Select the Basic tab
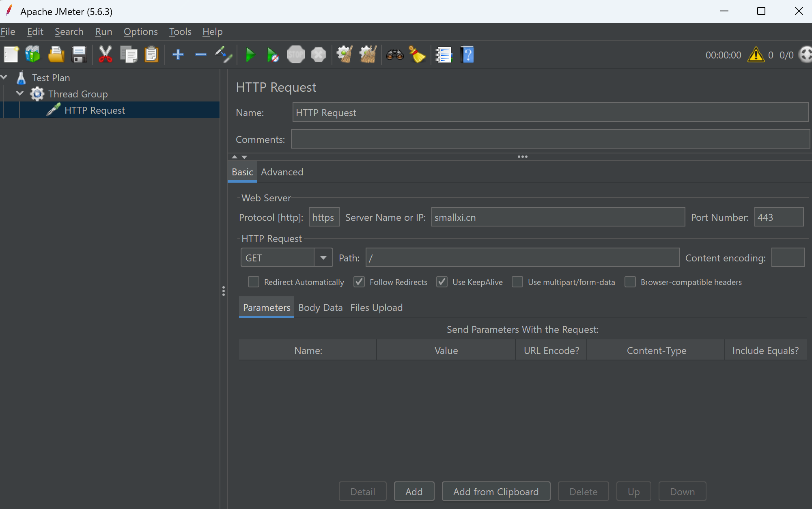Image resolution: width=812 pixels, height=509 pixels. 242,172
